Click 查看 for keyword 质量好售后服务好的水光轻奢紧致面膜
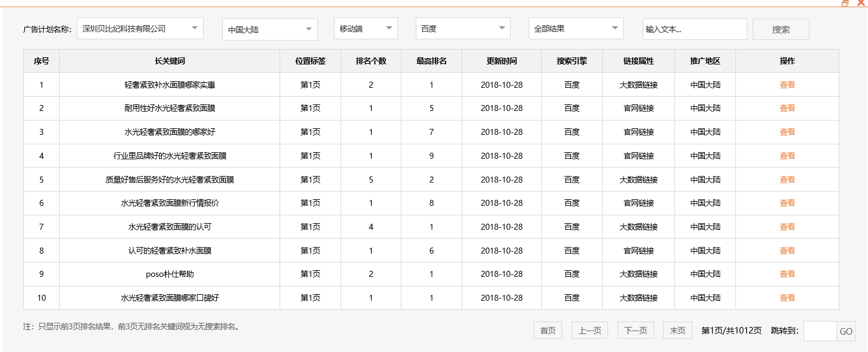This screenshot has width=868, height=352. tap(787, 179)
